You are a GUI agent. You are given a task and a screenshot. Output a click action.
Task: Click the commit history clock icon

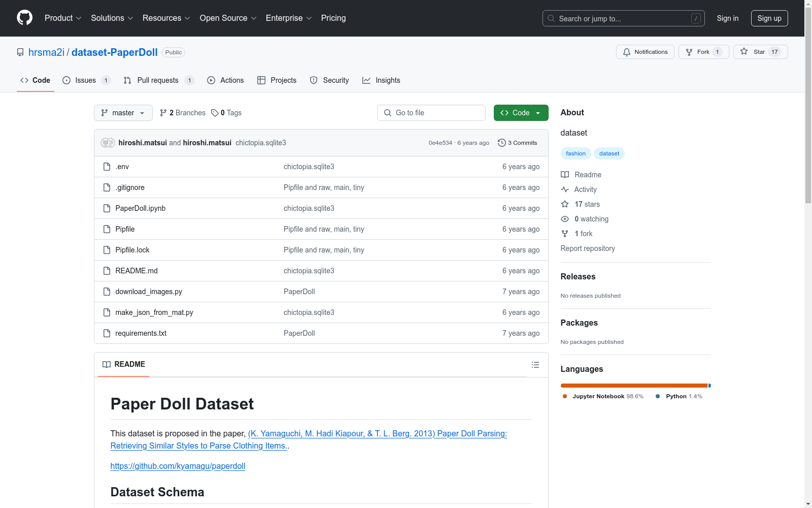[502, 143]
